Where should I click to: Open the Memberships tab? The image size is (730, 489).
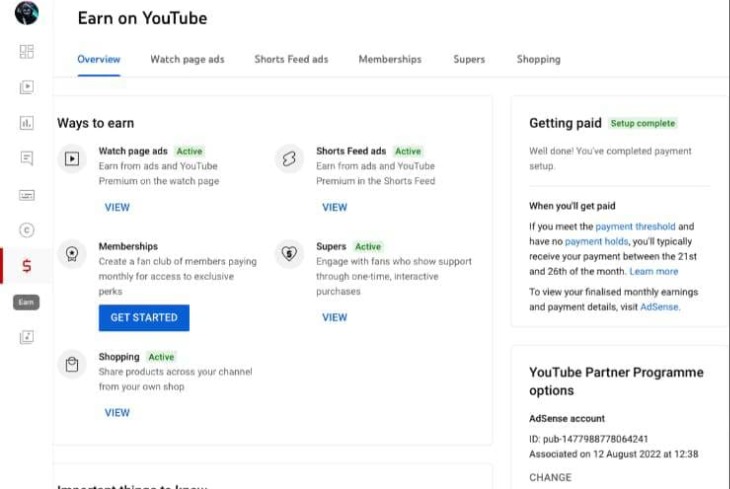[x=390, y=59]
